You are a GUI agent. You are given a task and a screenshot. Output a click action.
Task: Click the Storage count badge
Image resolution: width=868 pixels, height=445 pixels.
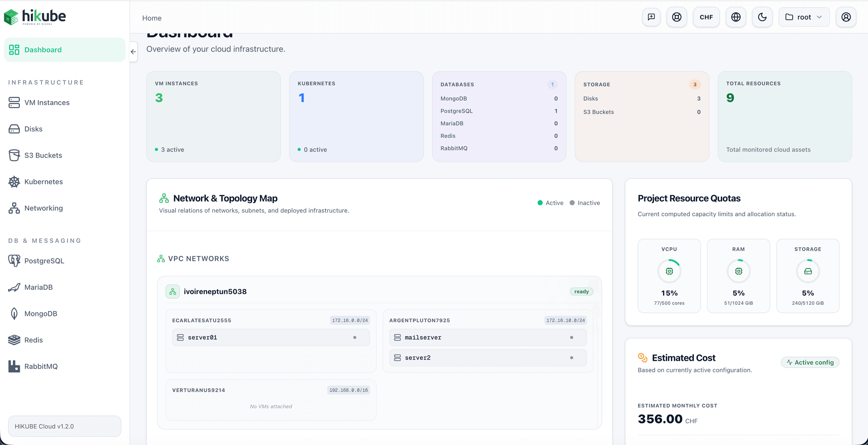pos(695,84)
